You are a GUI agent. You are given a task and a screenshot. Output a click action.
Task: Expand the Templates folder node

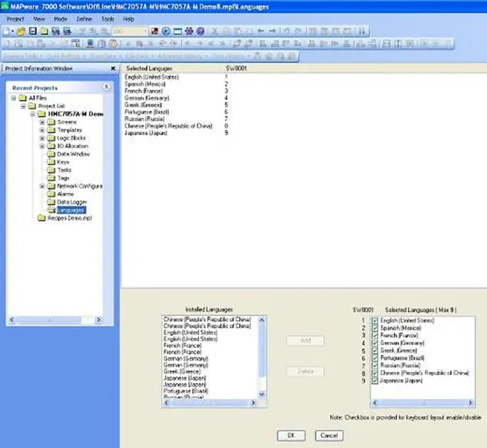click(x=42, y=130)
